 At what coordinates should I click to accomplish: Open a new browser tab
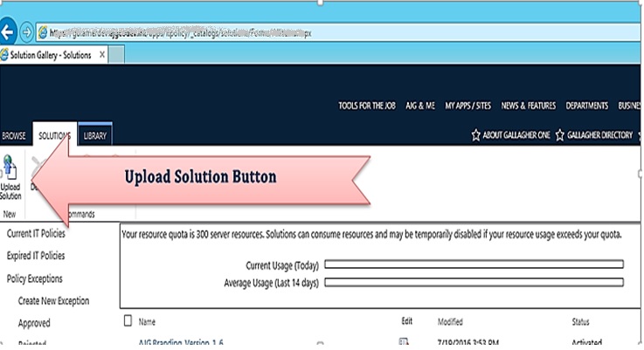(116, 55)
